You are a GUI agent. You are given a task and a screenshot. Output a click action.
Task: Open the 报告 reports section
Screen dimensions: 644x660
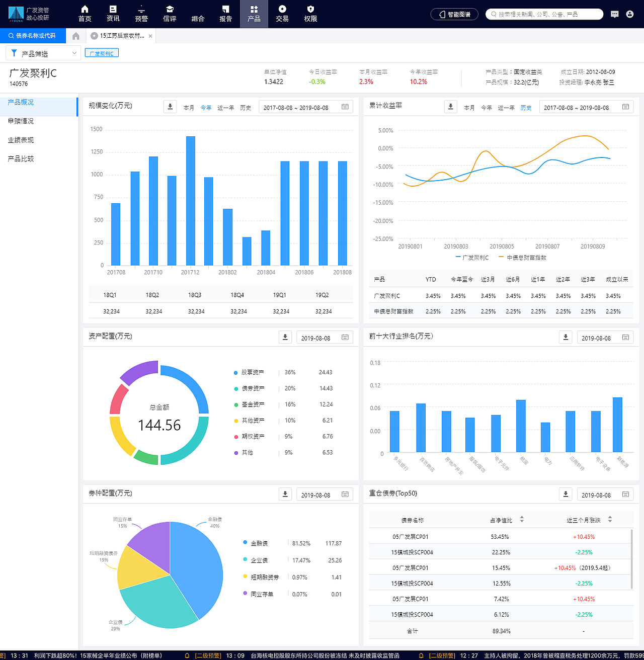point(226,14)
